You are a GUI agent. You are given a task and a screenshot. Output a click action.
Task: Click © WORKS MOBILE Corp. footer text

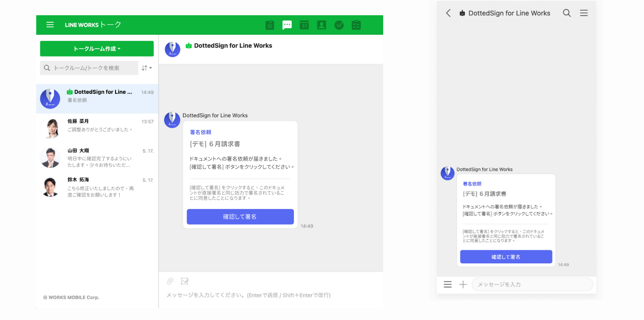(x=71, y=297)
